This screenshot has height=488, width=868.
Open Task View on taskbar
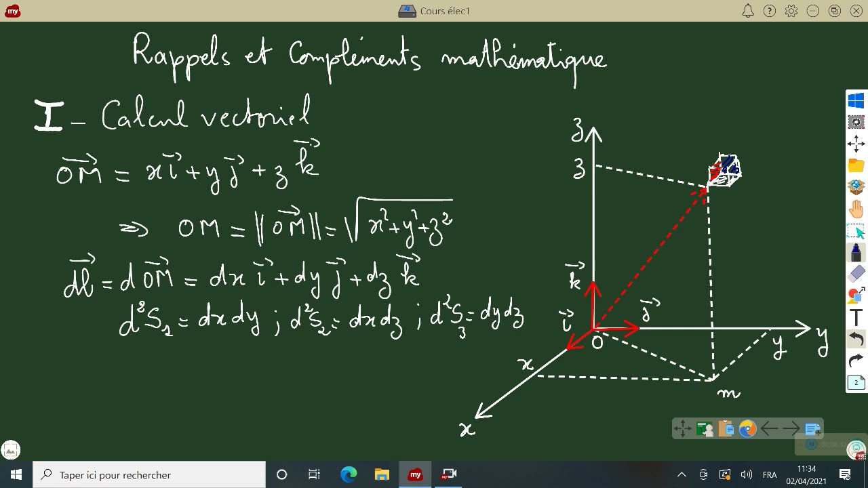pyautogui.click(x=315, y=474)
